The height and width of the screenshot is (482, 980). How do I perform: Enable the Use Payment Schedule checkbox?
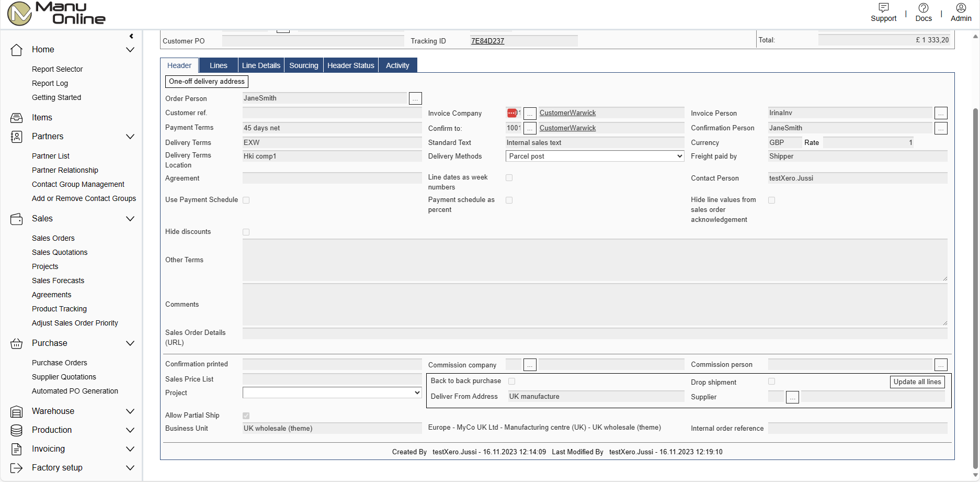point(246,200)
